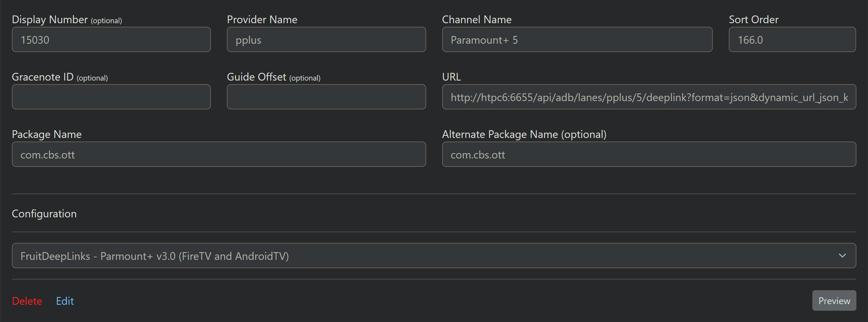Focus the Package Name input field
The image size is (868, 322).
pos(219,155)
